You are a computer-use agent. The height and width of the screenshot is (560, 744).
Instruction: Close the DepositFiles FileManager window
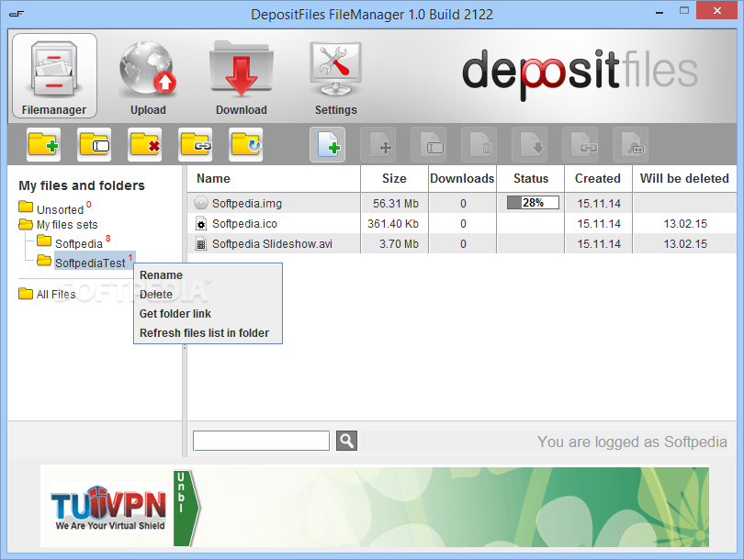(x=717, y=10)
